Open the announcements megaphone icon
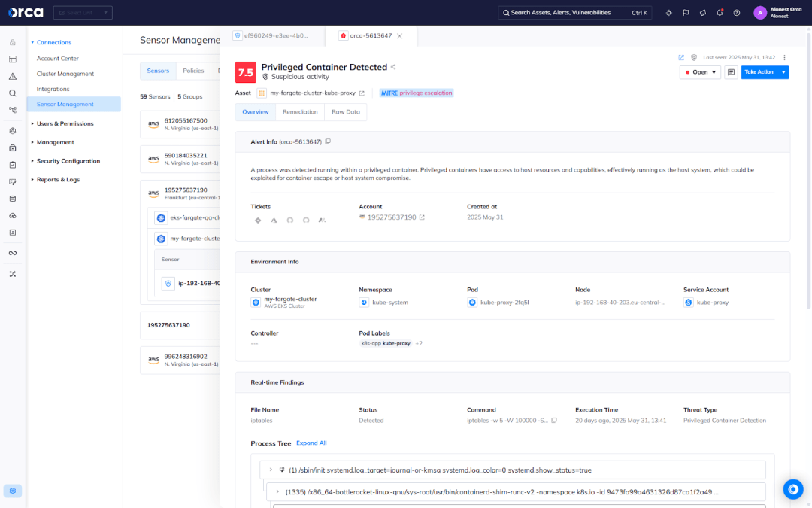Image resolution: width=812 pixels, height=508 pixels. click(x=703, y=13)
